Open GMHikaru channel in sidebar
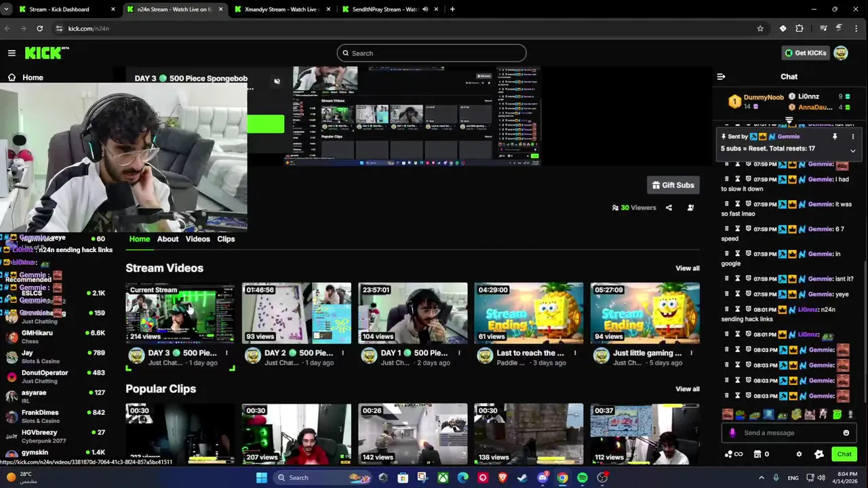 56,337
